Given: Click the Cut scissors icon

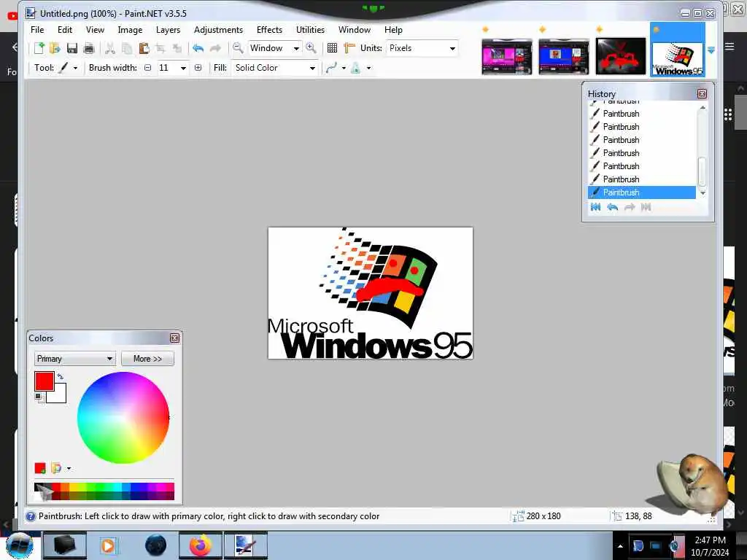Looking at the screenshot, I should (110, 47).
